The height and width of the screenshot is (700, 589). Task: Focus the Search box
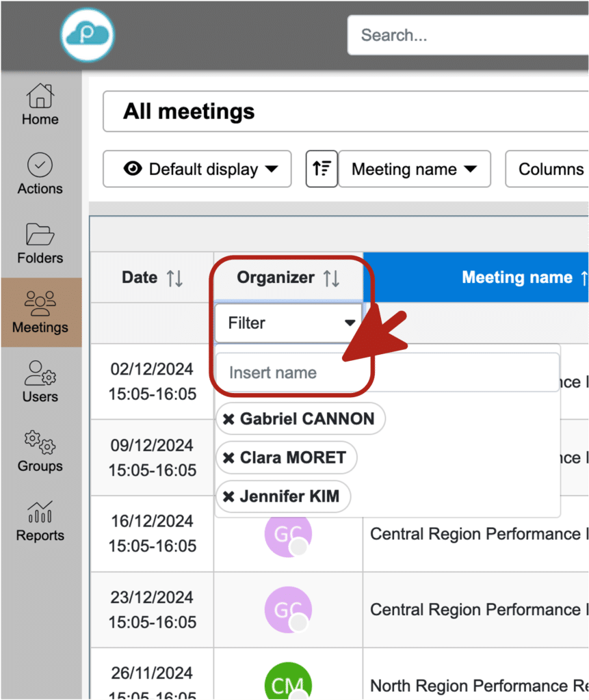(x=465, y=35)
